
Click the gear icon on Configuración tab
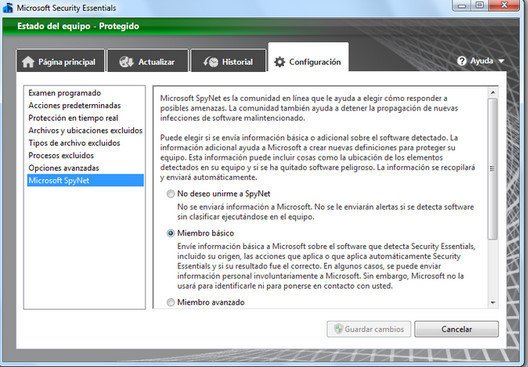(279, 62)
